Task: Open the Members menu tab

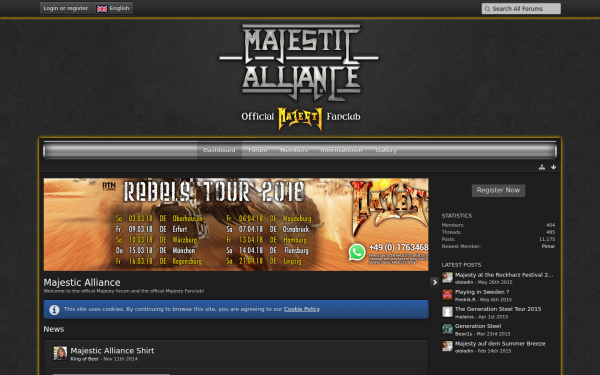Action: coord(293,150)
